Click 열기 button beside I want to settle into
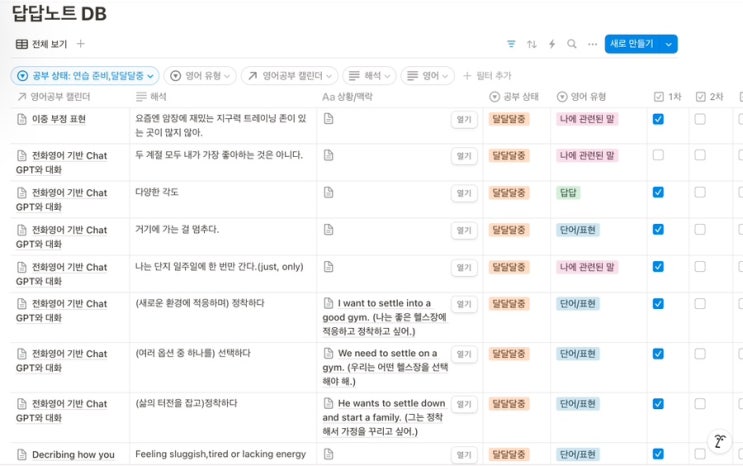 click(x=464, y=304)
